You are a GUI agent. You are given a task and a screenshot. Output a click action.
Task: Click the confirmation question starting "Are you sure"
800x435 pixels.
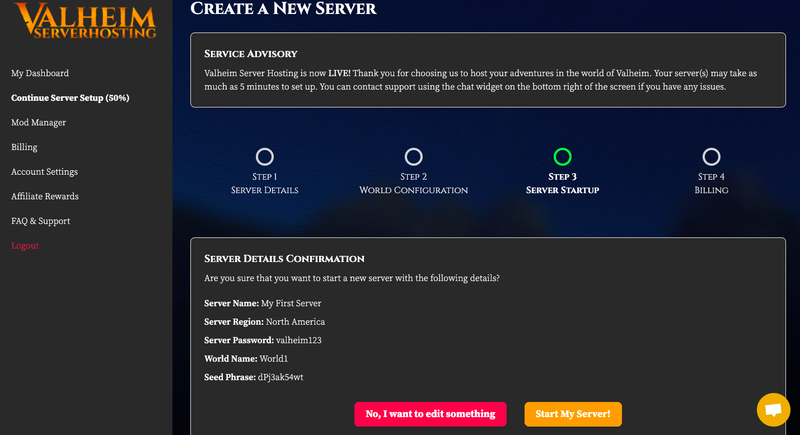[352, 278]
